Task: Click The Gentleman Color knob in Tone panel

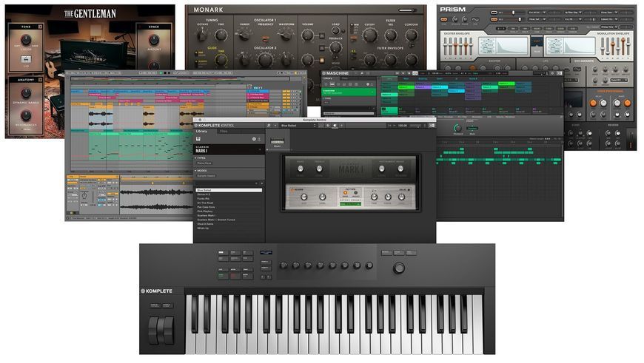Action: pyautogui.click(x=26, y=40)
